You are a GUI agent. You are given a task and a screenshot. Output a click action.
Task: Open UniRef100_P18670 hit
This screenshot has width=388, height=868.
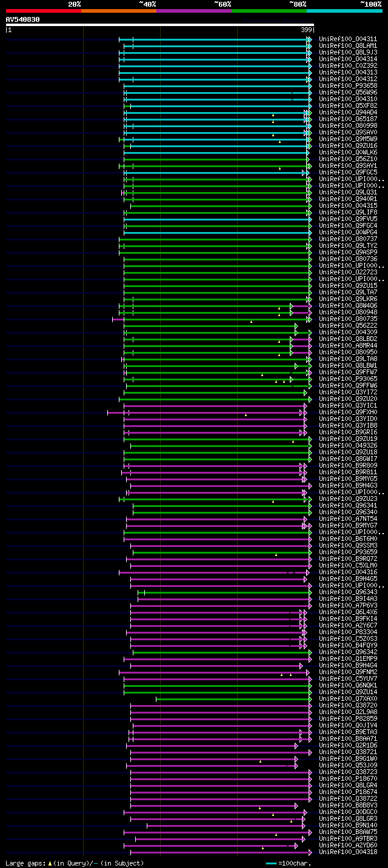click(x=348, y=779)
